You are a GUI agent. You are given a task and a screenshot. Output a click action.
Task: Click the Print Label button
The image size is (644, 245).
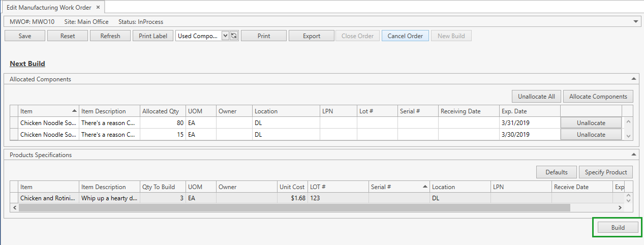pos(153,36)
